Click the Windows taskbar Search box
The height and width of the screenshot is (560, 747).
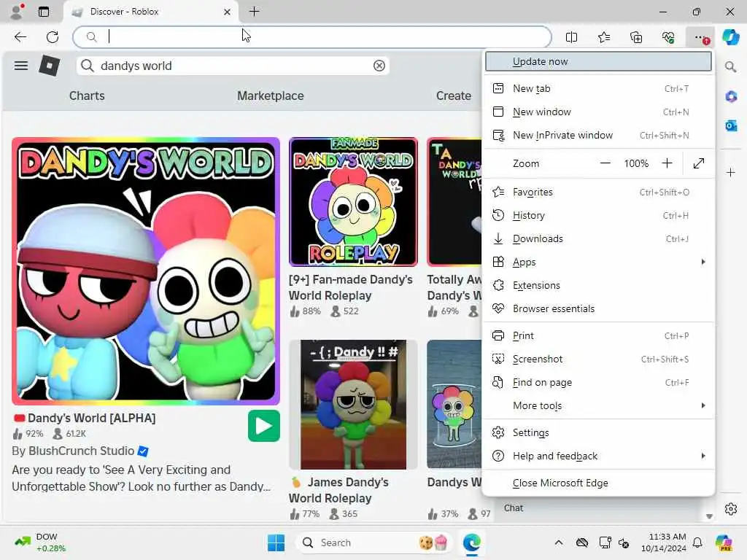click(374, 542)
